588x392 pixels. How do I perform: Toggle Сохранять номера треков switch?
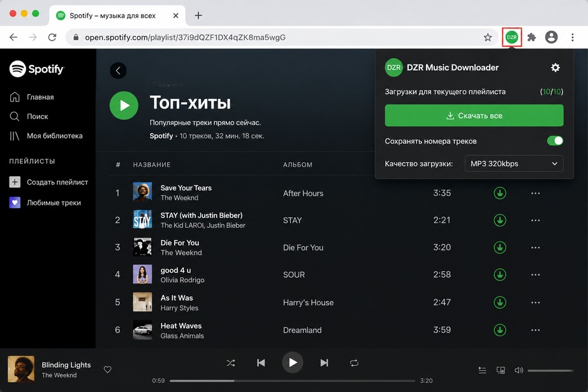pos(555,141)
